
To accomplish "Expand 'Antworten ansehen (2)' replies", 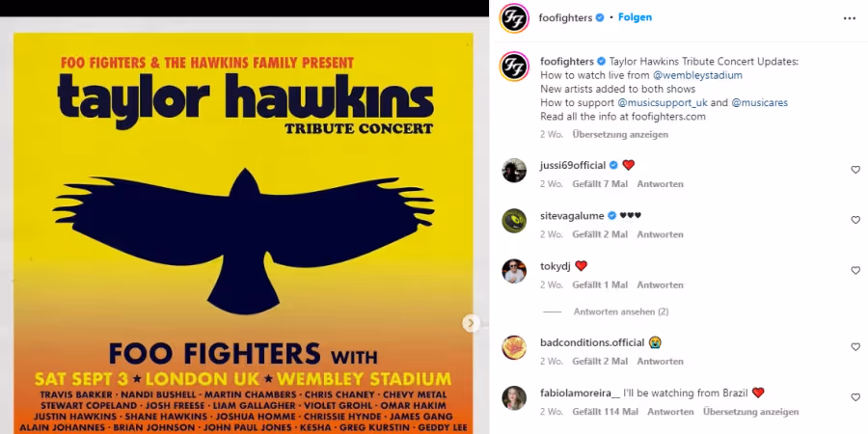I will (x=620, y=312).
